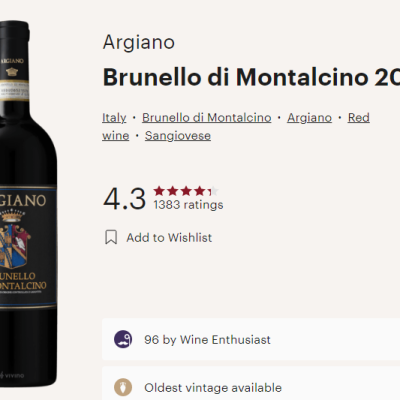This screenshot has height=400, width=400.
Task: Click the bookmark wishlist icon
Action: pyautogui.click(x=111, y=237)
